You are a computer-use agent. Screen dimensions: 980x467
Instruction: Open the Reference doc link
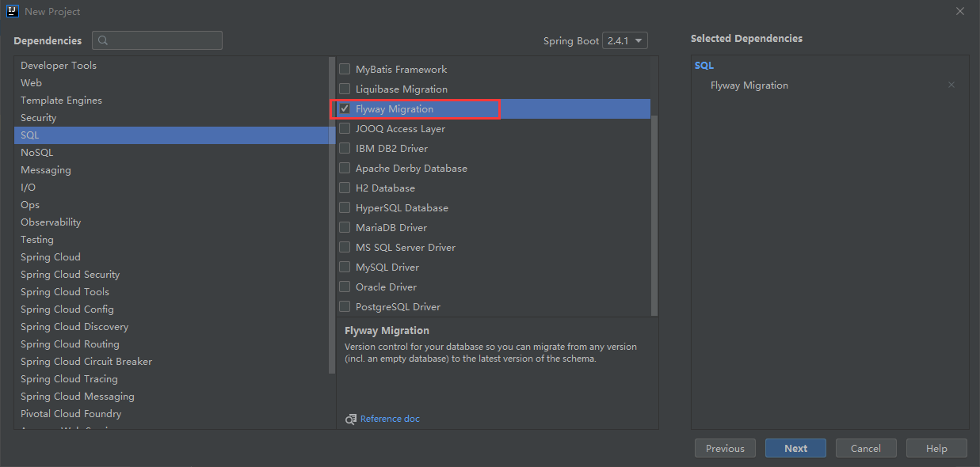[x=390, y=419]
